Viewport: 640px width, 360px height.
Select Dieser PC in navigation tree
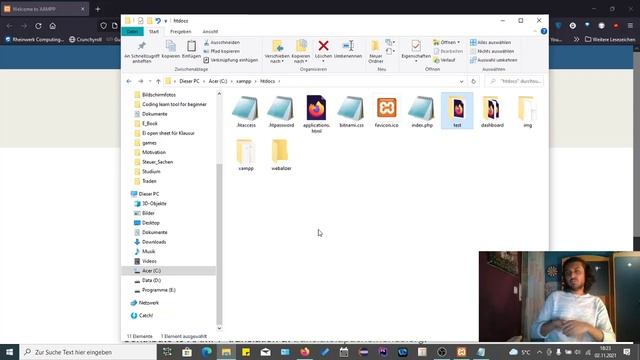(149, 194)
